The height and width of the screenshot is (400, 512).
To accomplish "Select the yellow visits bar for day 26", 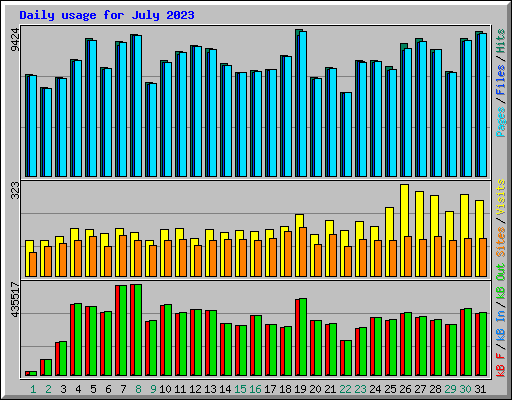I will coord(404,230).
